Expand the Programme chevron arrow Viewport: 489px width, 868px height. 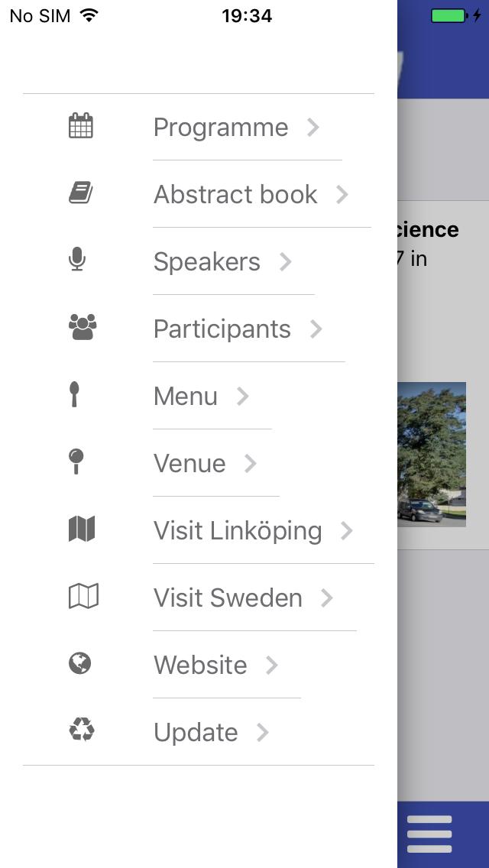pyautogui.click(x=313, y=128)
